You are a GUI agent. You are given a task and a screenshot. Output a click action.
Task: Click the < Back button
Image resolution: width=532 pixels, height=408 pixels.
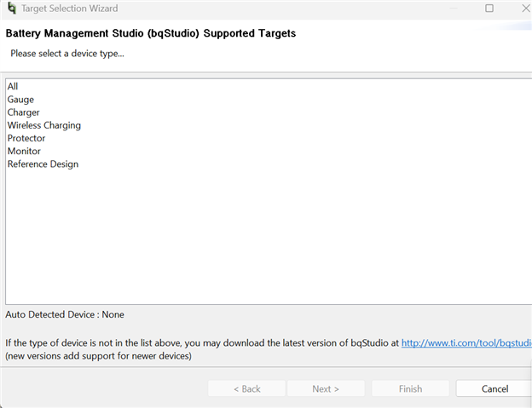(246, 388)
